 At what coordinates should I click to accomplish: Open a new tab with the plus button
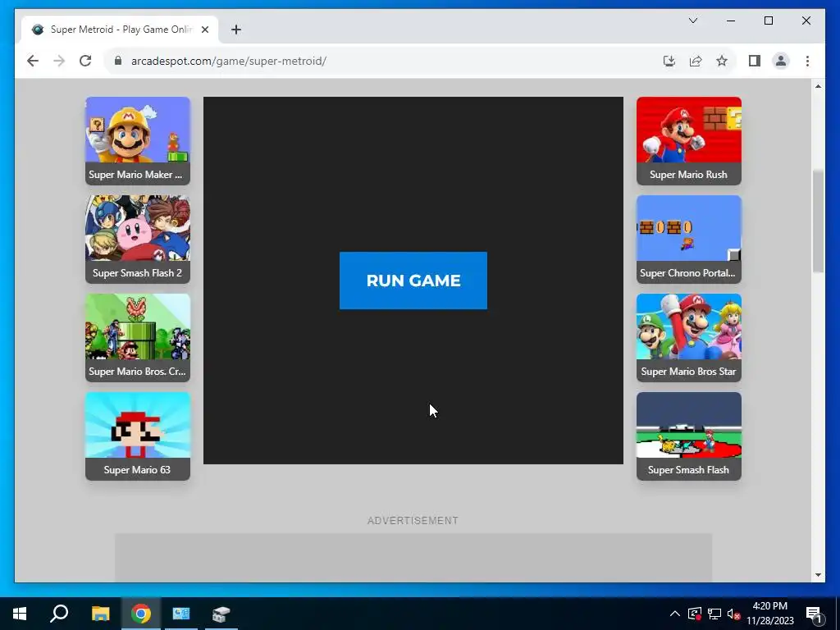pyautogui.click(x=236, y=30)
